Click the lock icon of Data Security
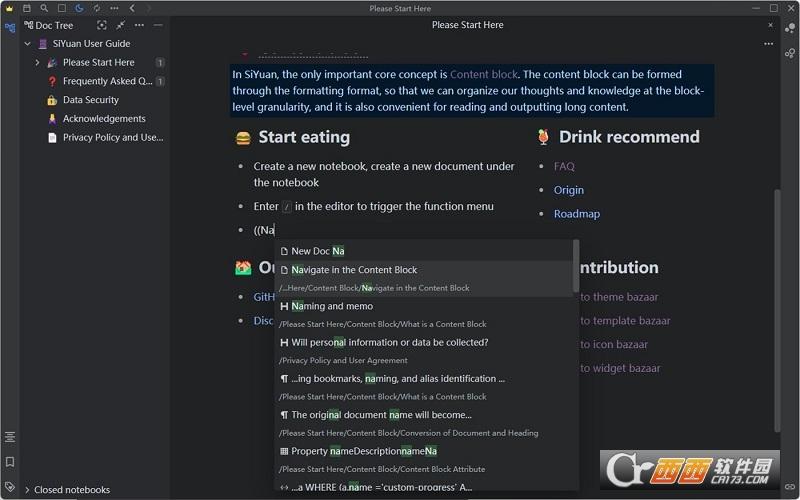800x500 pixels. [52, 100]
